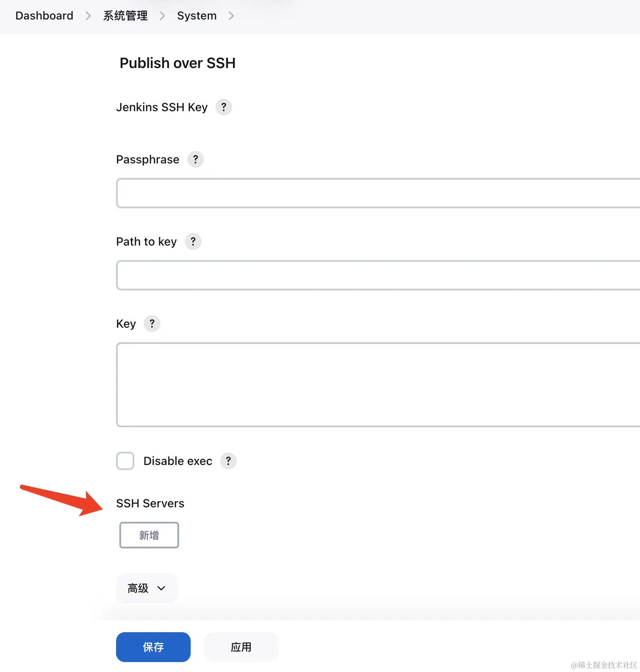Show help for Disable exec option

(x=228, y=461)
